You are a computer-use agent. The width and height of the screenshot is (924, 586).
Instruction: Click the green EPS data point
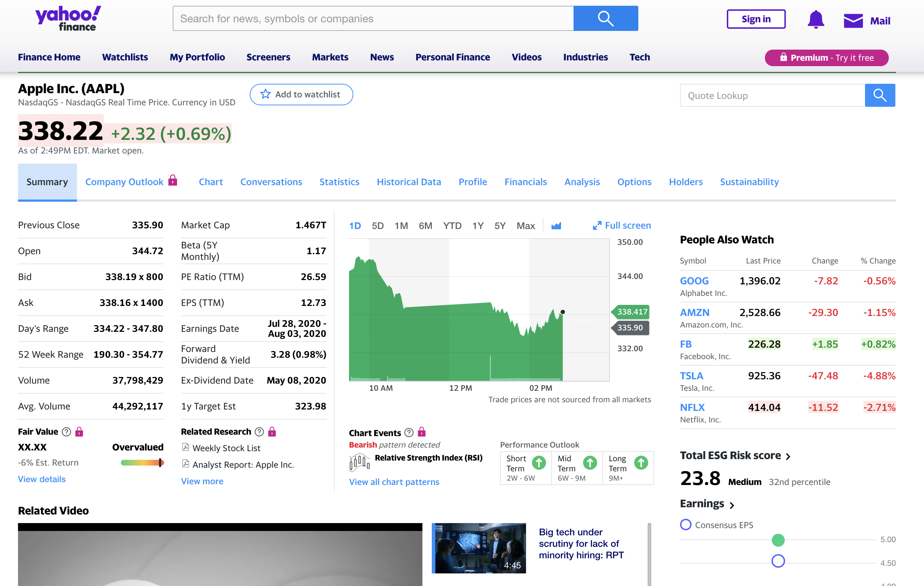click(778, 540)
